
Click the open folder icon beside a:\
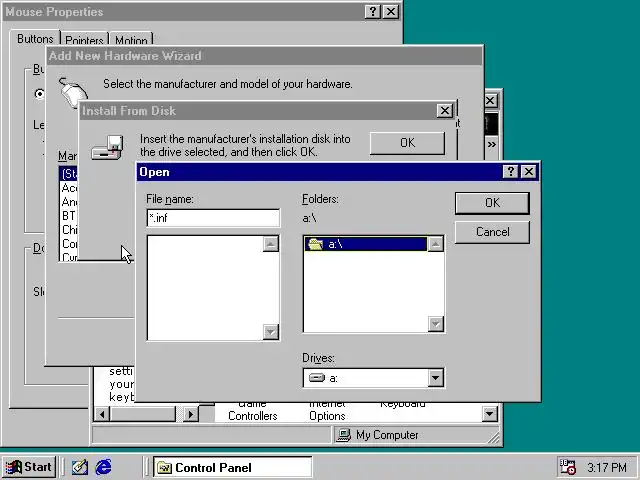316,244
